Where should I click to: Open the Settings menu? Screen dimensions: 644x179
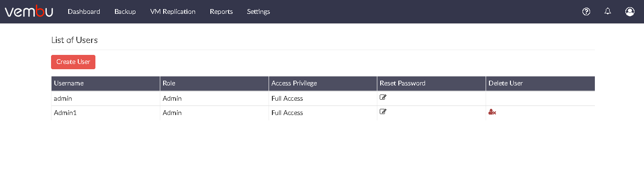[259, 11]
